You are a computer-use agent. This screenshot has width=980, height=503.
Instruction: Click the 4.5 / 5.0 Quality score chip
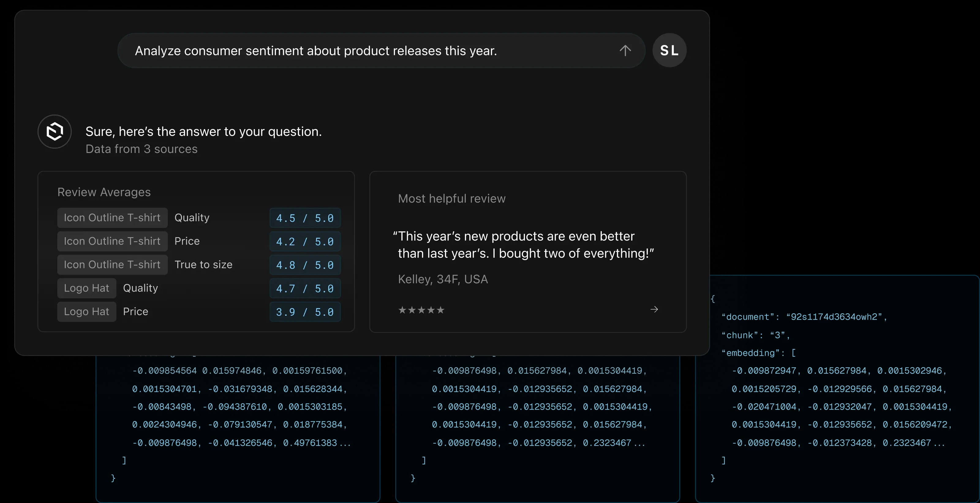tap(304, 218)
